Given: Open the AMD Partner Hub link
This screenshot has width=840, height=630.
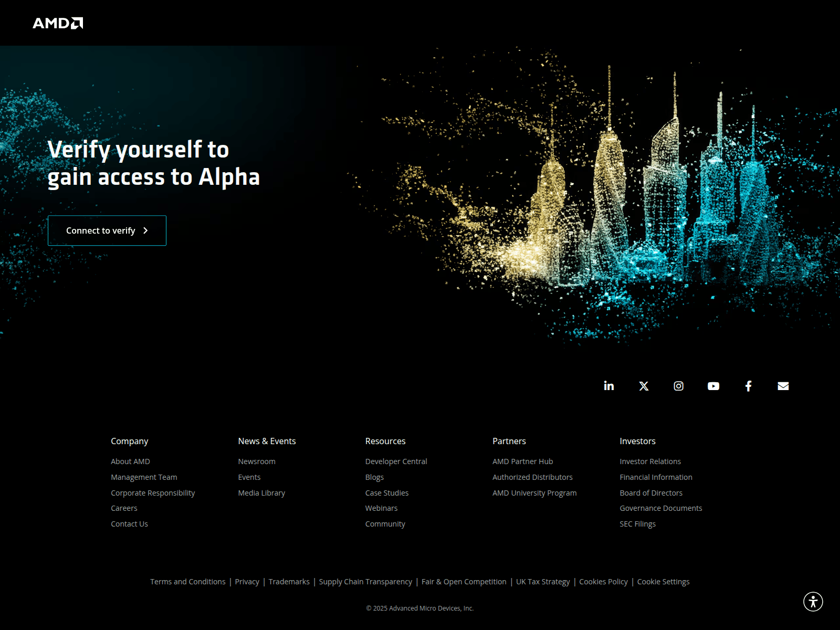Looking at the screenshot, I should pyautogui.click(x=523, y=461).
